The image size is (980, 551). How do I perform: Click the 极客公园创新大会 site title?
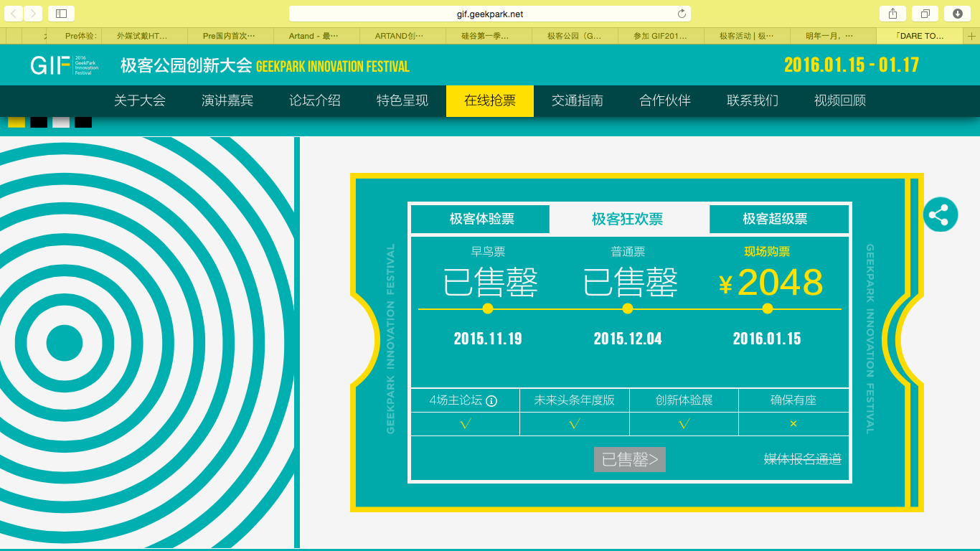pyautogui.click(x=187, y=66)
